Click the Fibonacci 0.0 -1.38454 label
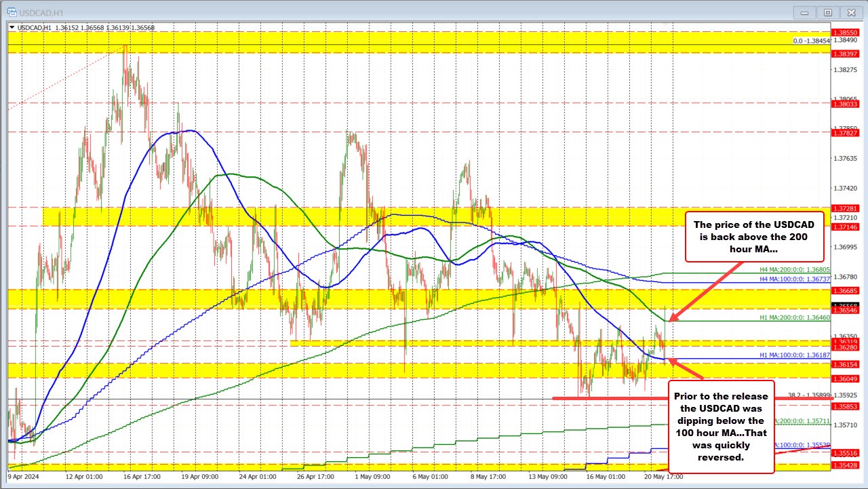Image resolution: width=868 pixels, height=489 pixels. (x=812, y=41)
